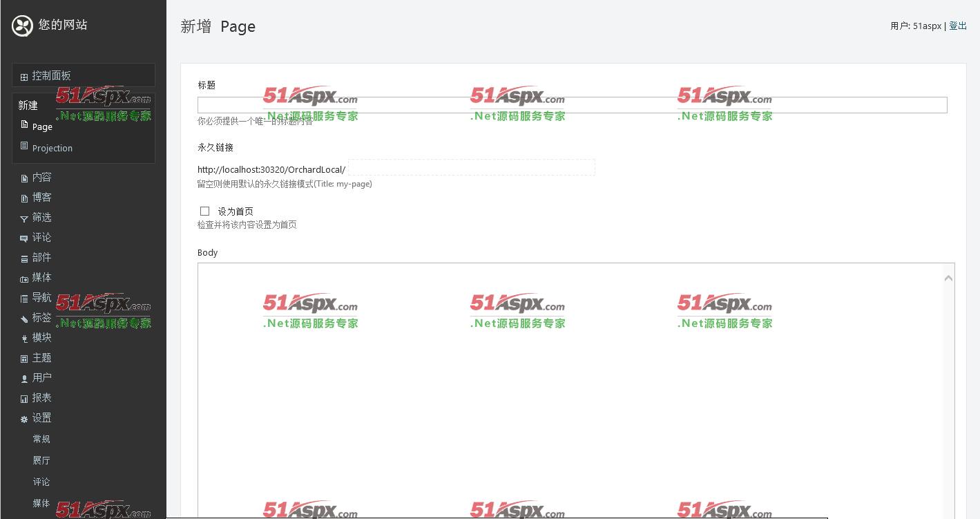Open 评论 under 设置 submenu
This screenshot has height=519, width=980.
coord(41,482)
